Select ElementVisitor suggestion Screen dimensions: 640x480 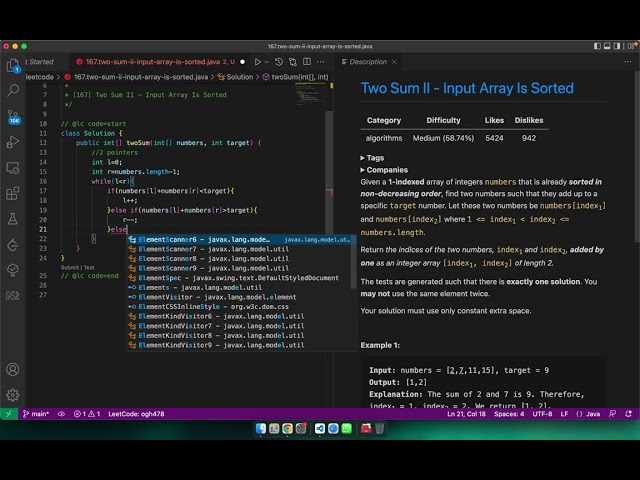point(240,297)
